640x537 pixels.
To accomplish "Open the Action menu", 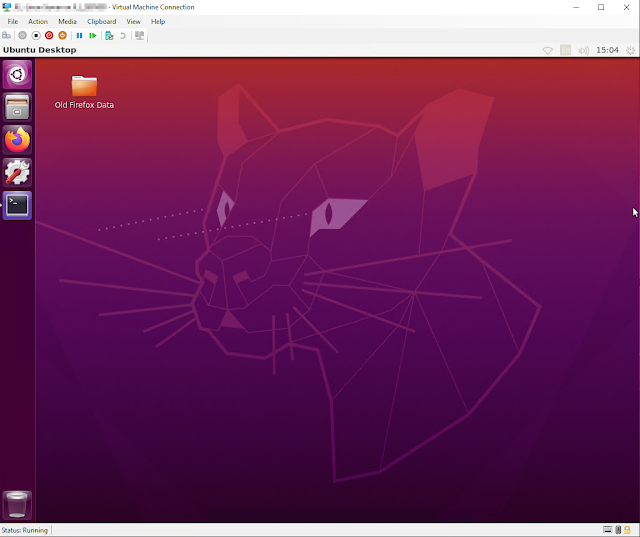I will point(38,22).
